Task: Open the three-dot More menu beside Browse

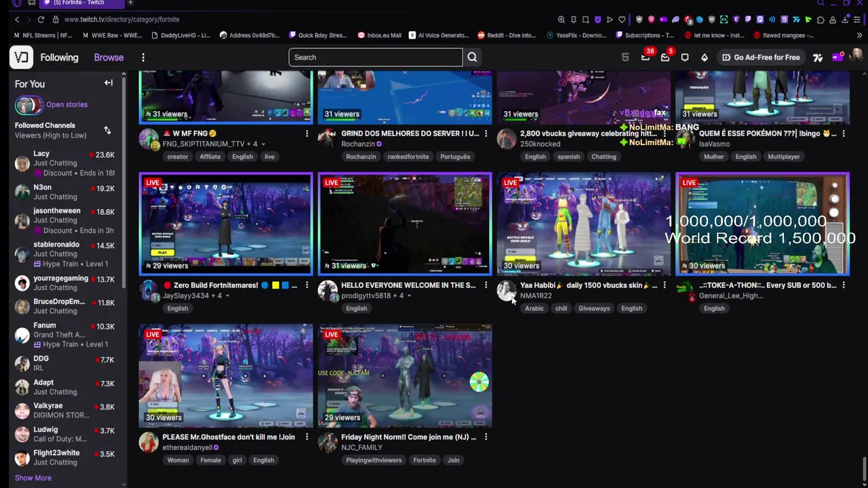Action: pyautogui.click(x=143, y=58)
